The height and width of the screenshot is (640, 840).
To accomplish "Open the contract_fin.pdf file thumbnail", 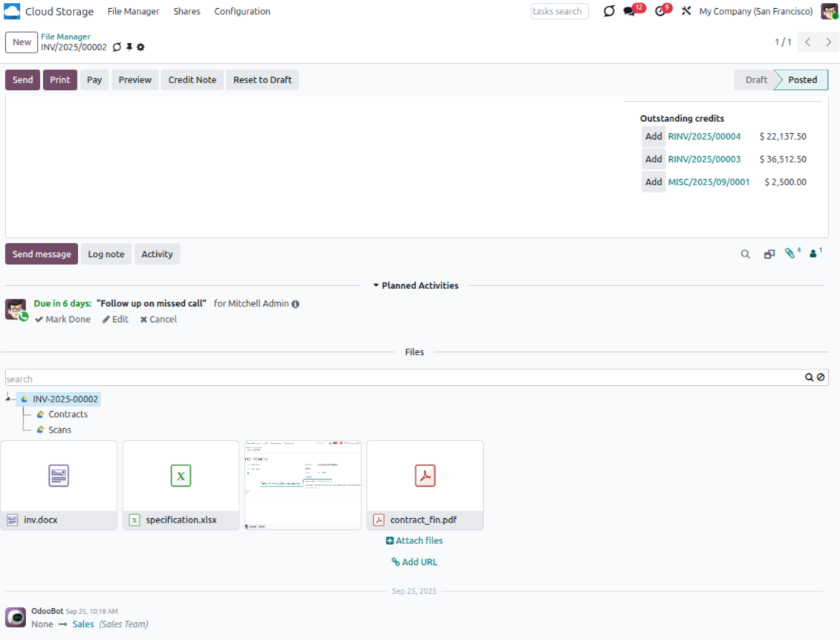I will tap(424, 476).
